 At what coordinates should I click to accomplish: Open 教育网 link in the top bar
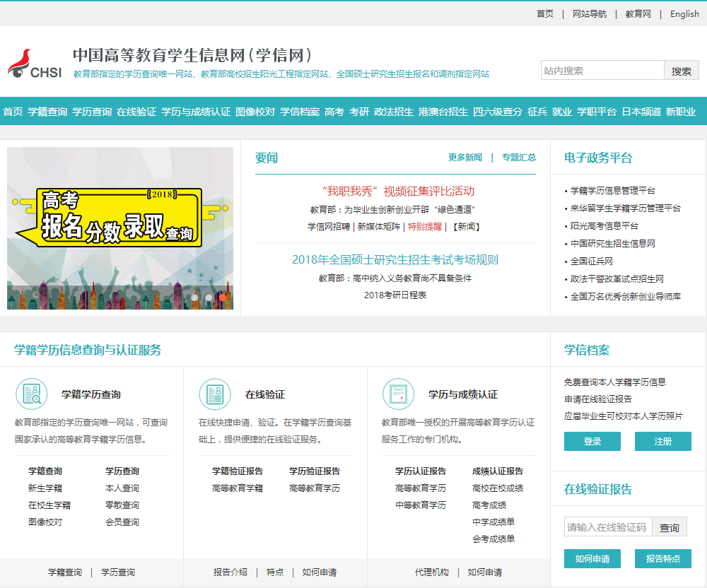tap(638, 14)
